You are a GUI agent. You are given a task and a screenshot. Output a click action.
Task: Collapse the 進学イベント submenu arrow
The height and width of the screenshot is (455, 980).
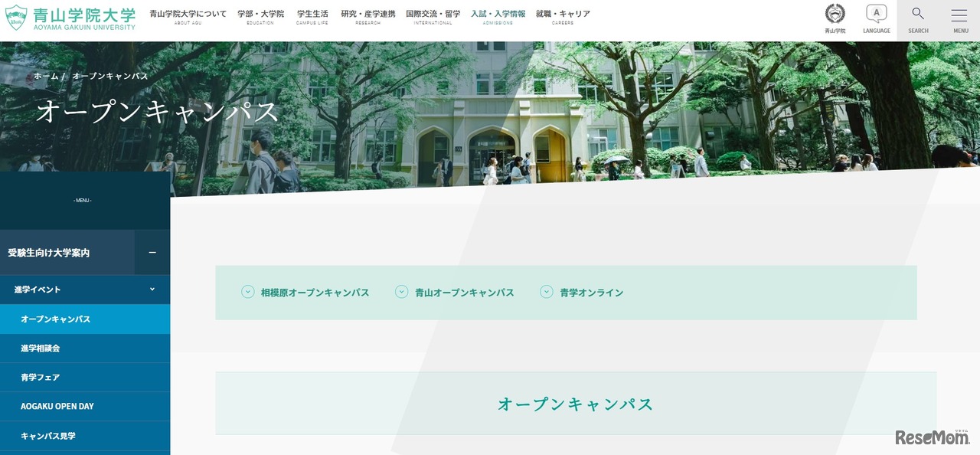[x=152, y=290]
